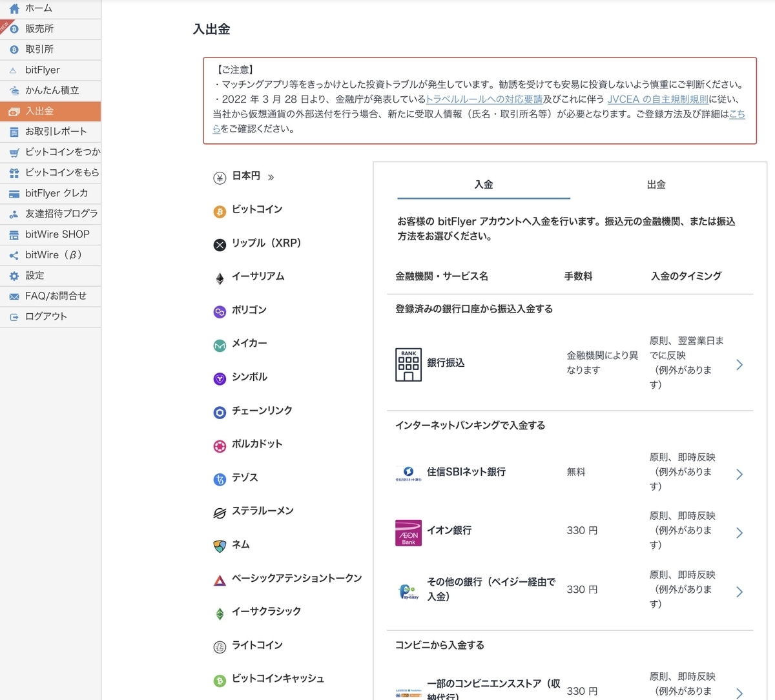Click the gift icon for ビットコインをもらう
This screenshot has height=700, width=775.
click(14, 172)
